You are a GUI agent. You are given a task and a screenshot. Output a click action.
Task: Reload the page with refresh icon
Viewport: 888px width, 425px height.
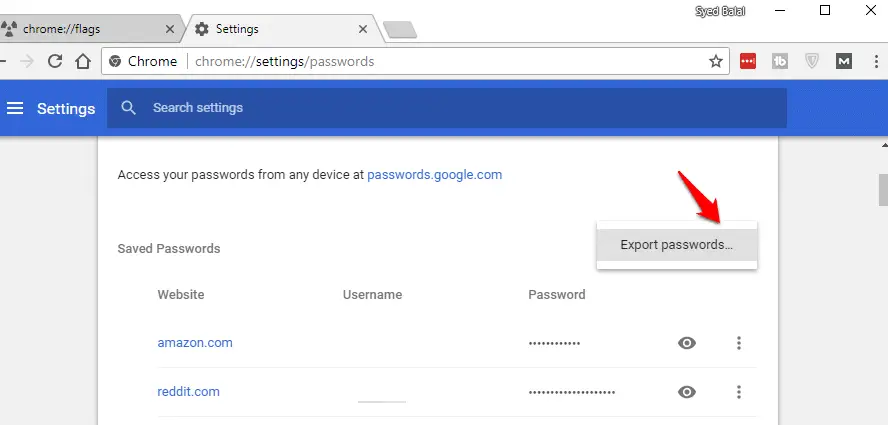click(55, 61)
